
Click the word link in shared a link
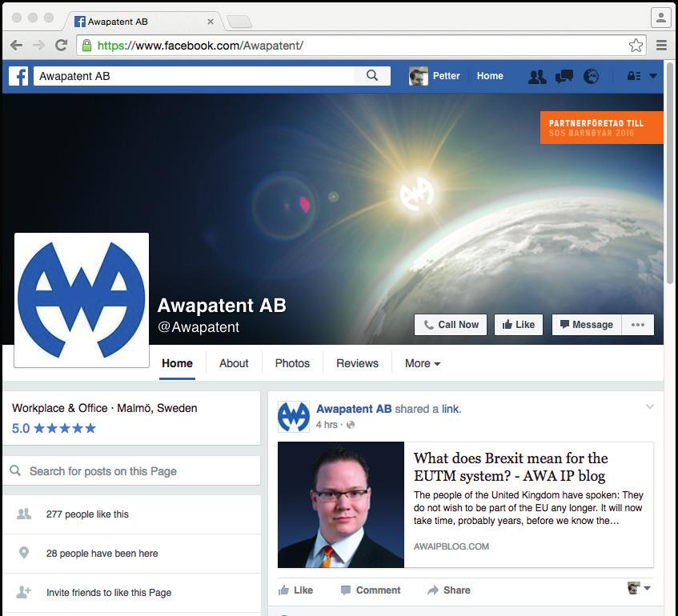(x=451, y=409)
